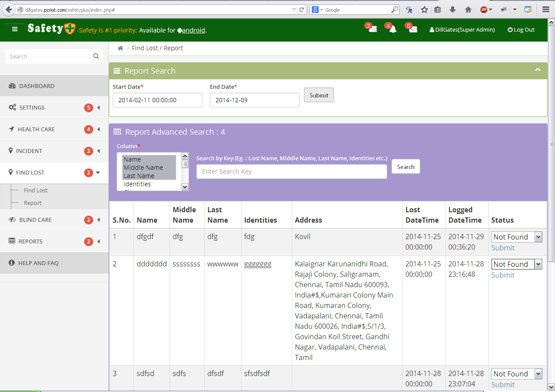Reload the page with the refresh icon
This screenshot has width=555, height=392.
click(301, 10)
